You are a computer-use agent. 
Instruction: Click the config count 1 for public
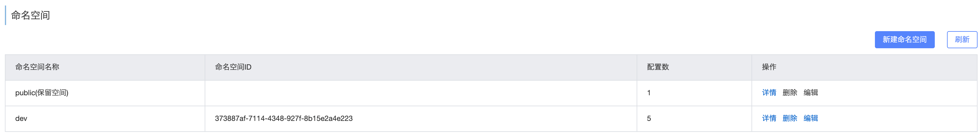(x=649, y=93)
